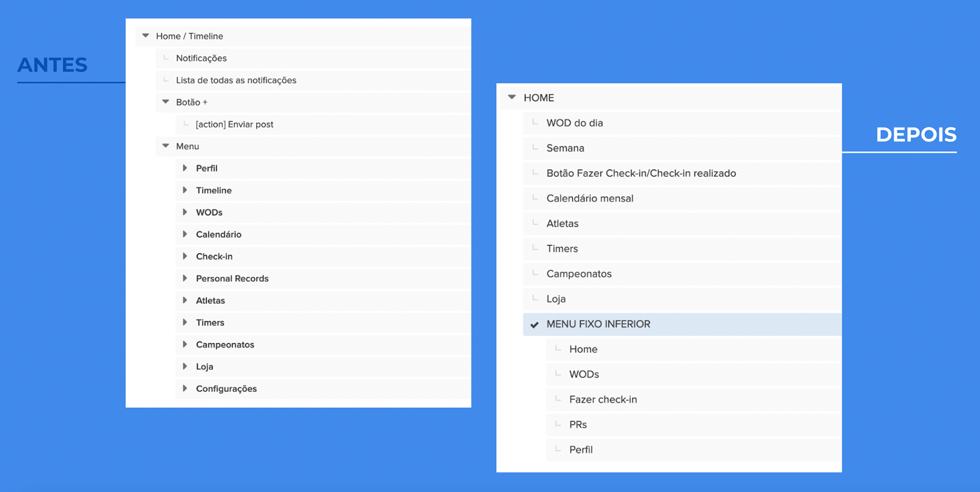Select Perfil under MENU FIXO INFERIOR
Image resolution: width=980 pixels, height=492 pixels.
point(694,450)
